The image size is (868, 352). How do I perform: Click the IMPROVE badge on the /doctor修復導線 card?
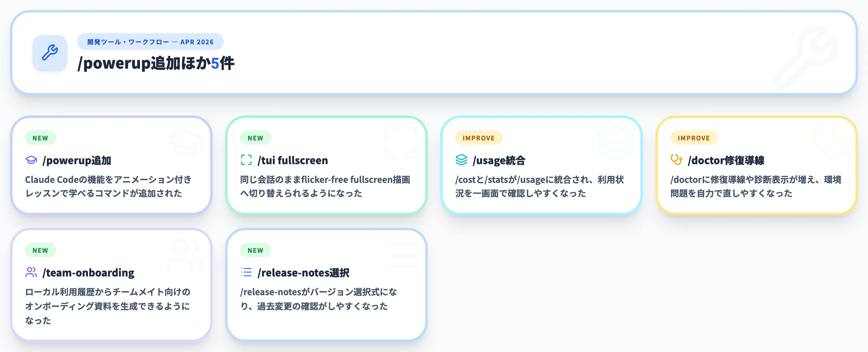click(x=694, y=138)
